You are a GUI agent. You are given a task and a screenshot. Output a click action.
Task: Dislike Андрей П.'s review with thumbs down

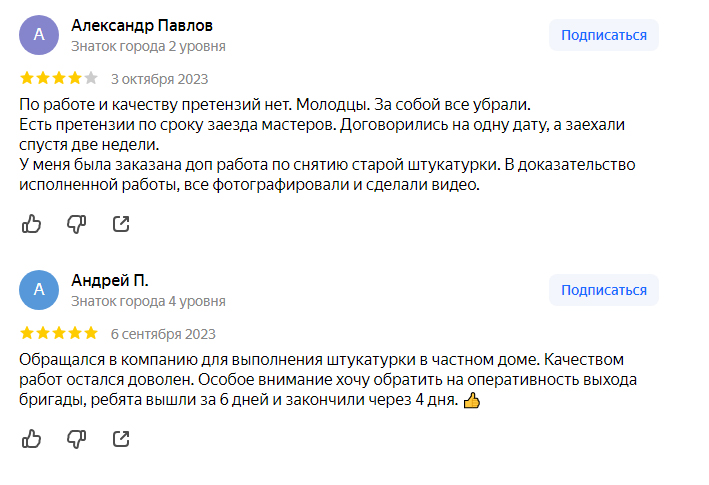click(x=76, y=439)
